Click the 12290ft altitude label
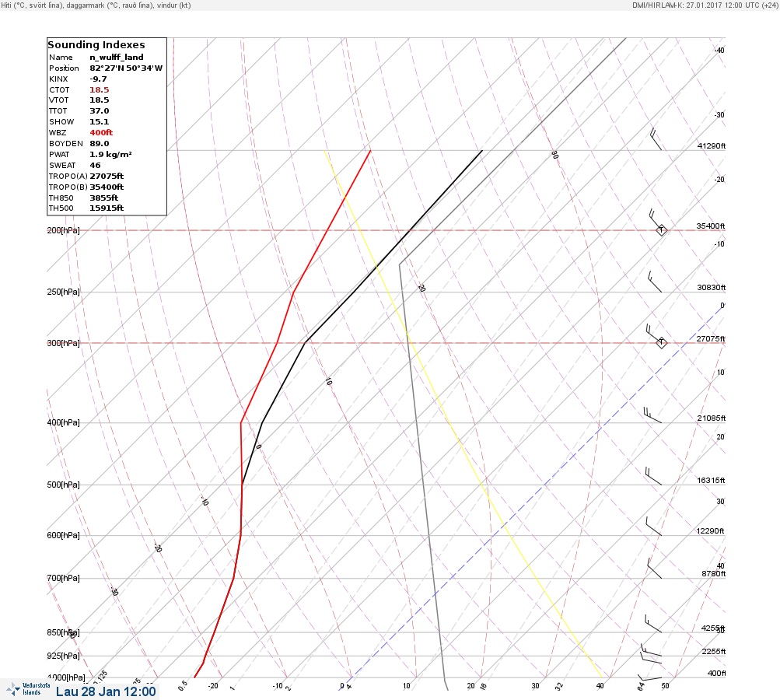 tap(710, 531)
